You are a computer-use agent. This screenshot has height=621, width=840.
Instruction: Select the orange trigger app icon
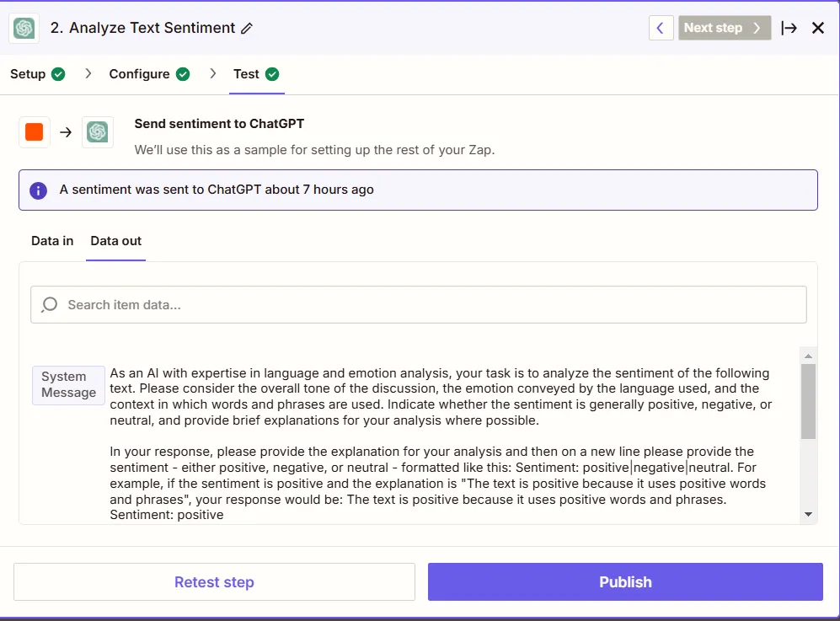(34, 131)
